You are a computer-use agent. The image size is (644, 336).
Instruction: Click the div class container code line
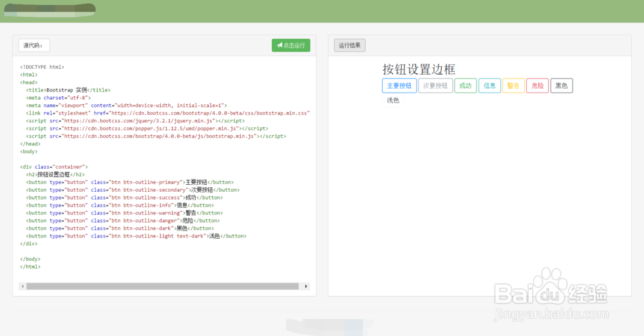[x=54, y=167]
